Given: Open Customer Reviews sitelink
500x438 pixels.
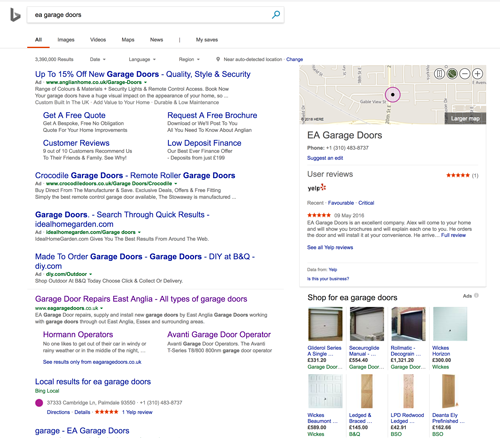Looking at the screenshot, I should coord(76,143).
